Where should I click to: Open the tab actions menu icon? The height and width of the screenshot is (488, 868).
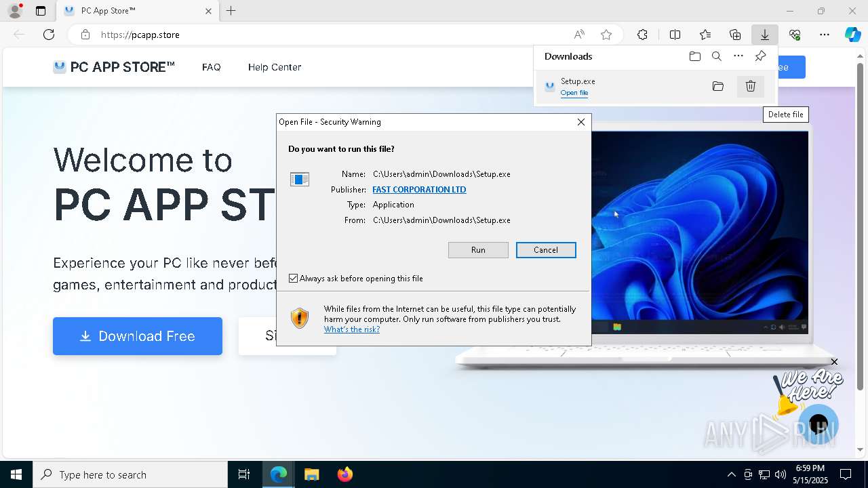41,11
